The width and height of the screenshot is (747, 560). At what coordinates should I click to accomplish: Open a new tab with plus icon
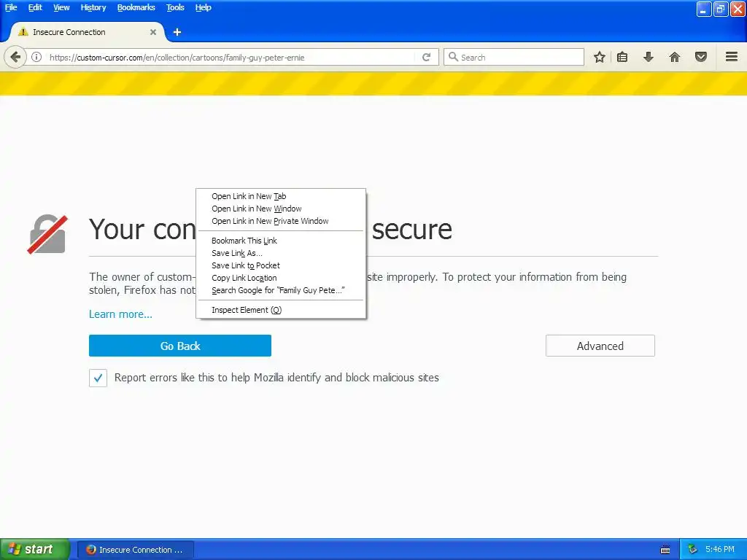tap(177, 32)
